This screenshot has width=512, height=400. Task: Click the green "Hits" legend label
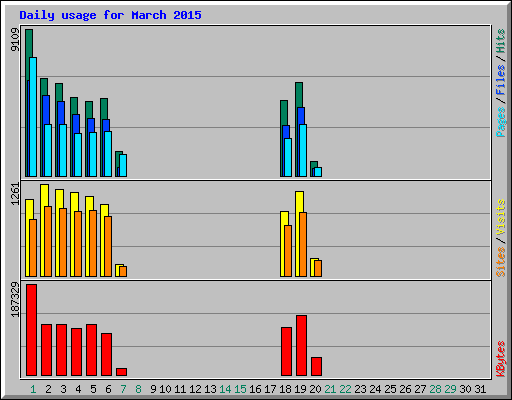(x=500, y=41)
